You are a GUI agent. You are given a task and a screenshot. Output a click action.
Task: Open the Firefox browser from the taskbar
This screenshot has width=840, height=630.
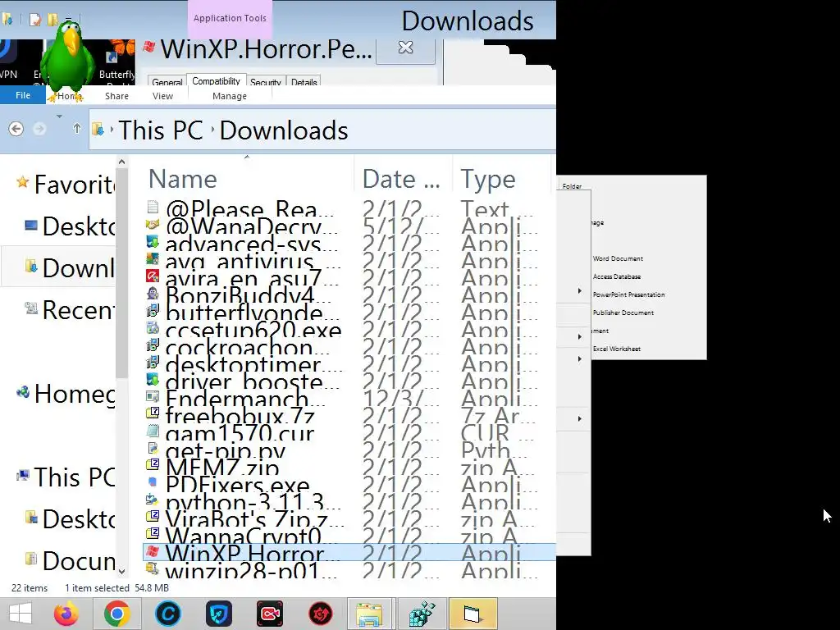(x=66, y=614)
